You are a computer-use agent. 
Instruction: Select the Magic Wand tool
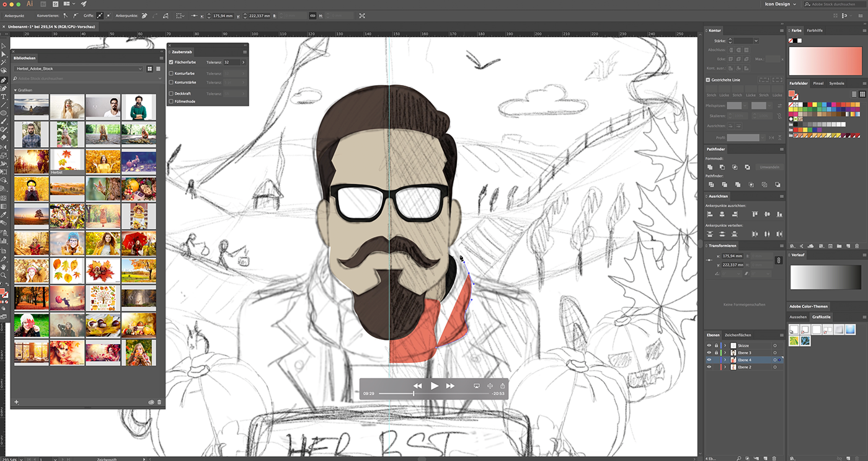point(4,63)
